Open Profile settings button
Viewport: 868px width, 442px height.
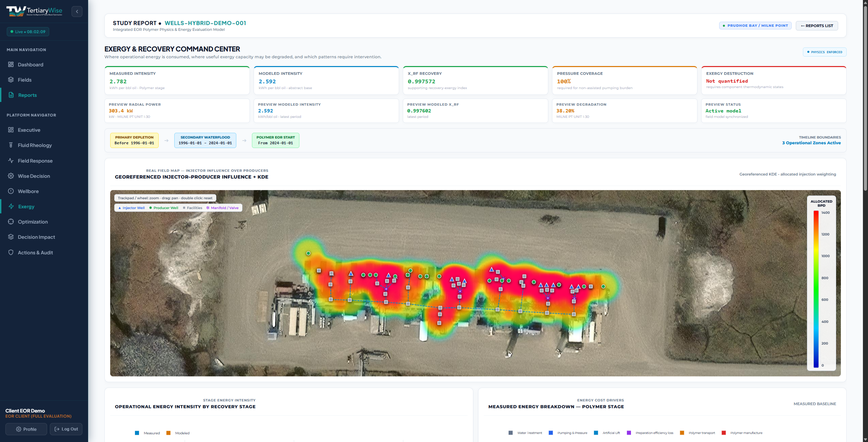pos(26,429)
